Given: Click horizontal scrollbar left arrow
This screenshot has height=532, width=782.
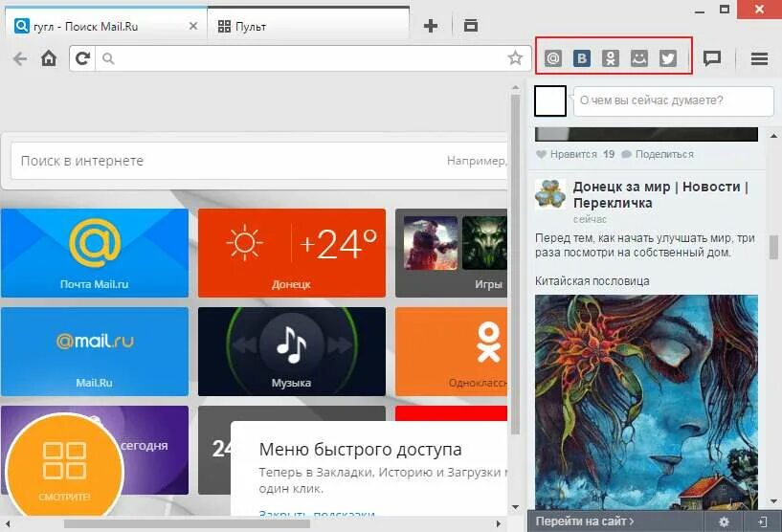Looking at the screenshot, I should coord(8,524).
